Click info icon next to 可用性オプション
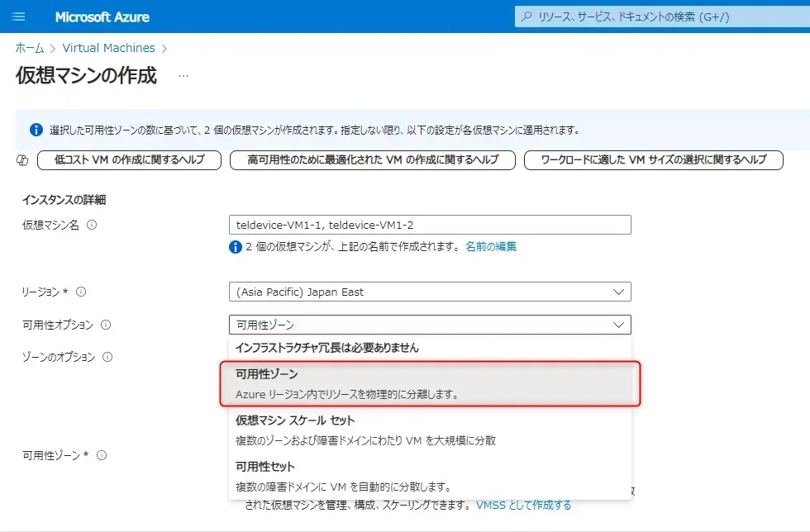The image size is (810, 532). 106,325
